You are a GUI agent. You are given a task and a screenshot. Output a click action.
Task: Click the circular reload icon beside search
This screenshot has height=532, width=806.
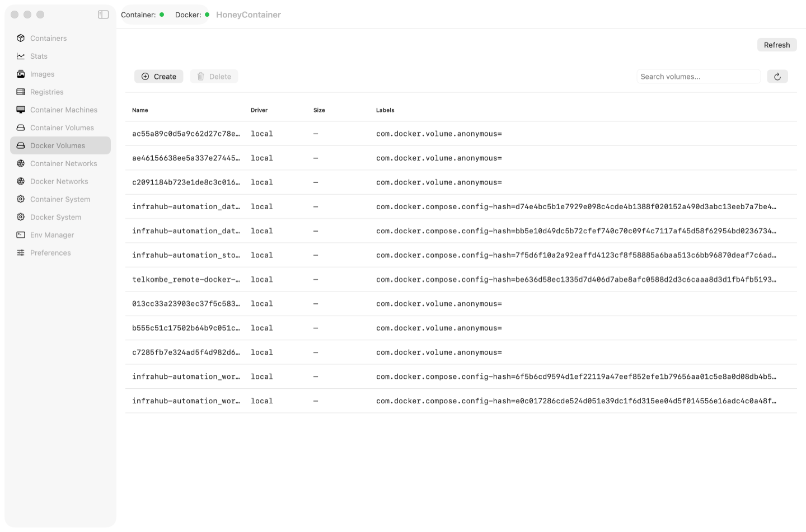click(x=777, y=77)
